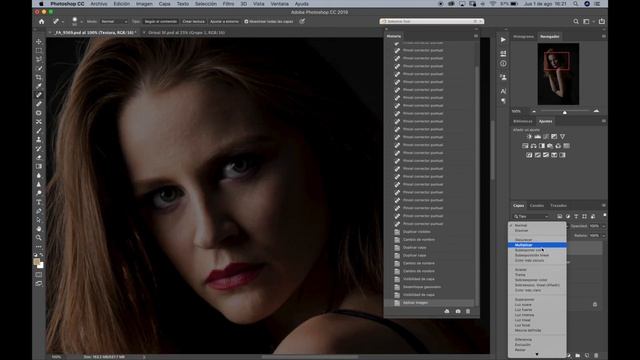640x360 pixels.
Task: Click the Home icon in options bar
Action: coord(42,21)
